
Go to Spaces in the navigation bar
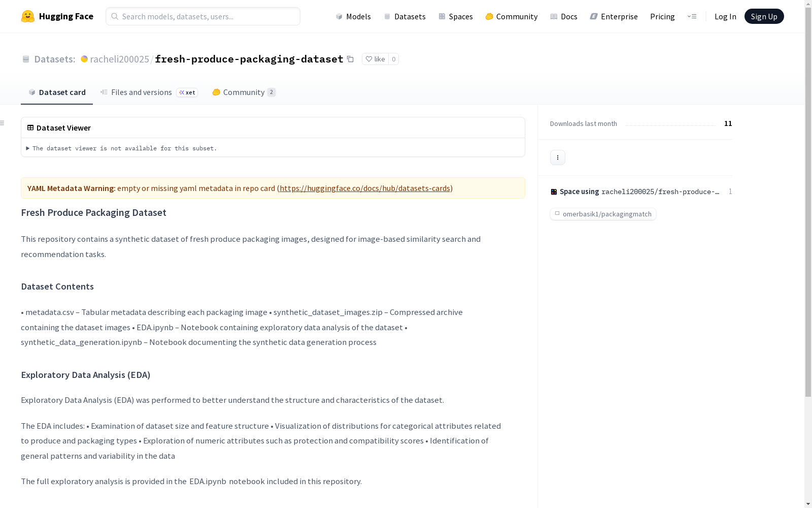pos(455,16)
